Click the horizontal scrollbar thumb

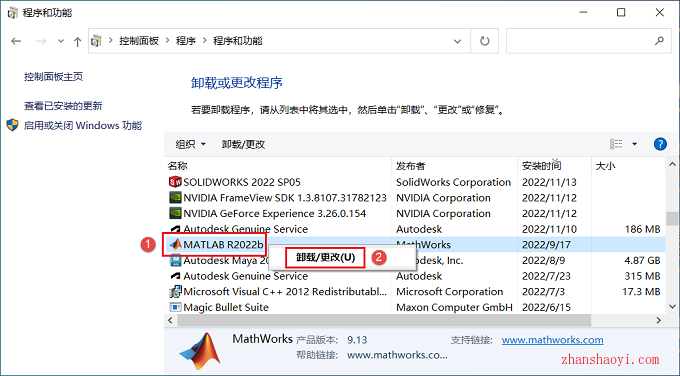384,320
